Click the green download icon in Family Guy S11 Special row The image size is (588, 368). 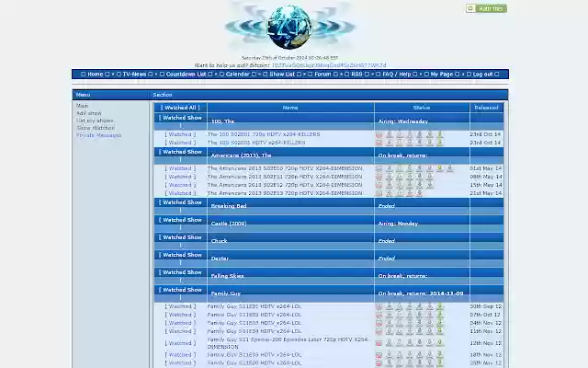(x=439, y=343)
